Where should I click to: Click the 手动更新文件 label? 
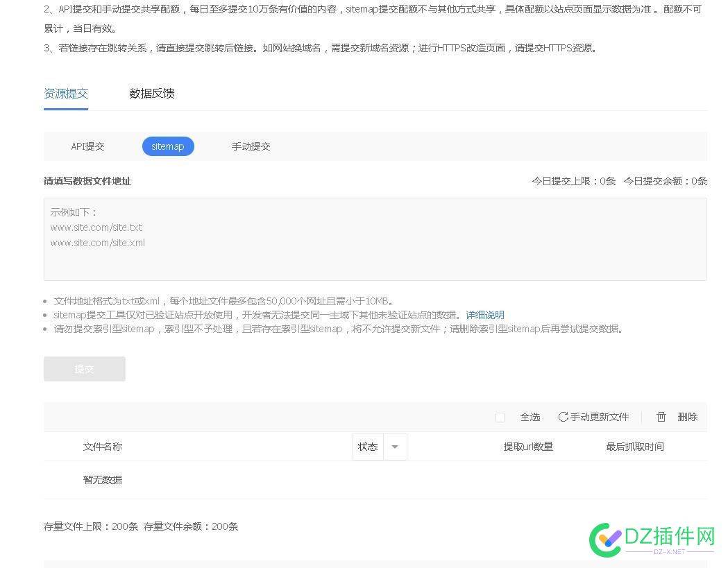[x=600, y=417]
